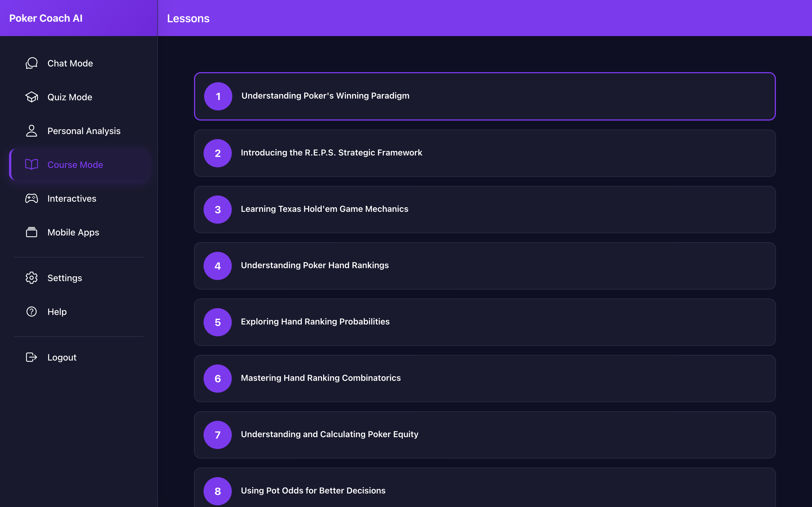Switch to Personal Analysis section
This screenshot has width=812, height=507.
[84, 131]
